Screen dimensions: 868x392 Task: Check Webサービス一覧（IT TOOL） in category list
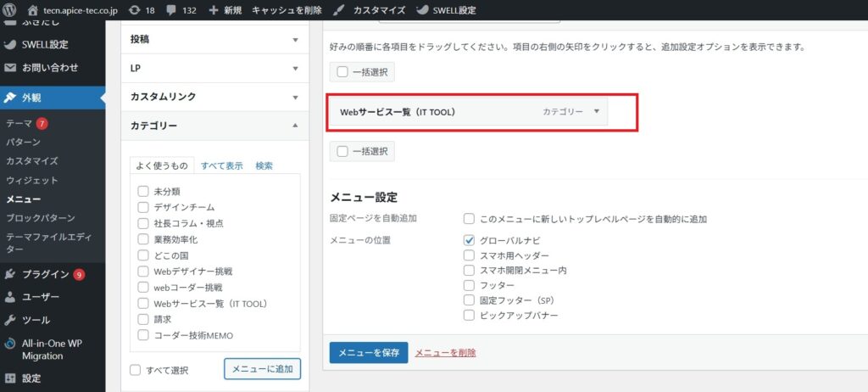click(143, 304)
